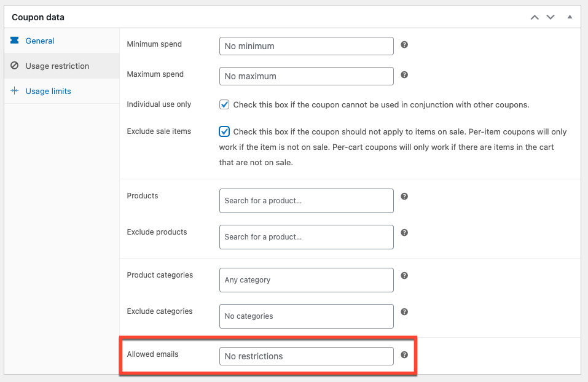588x382 pixels.
Task: Click the Allowed emails label
Action: [x=152, y=354]
